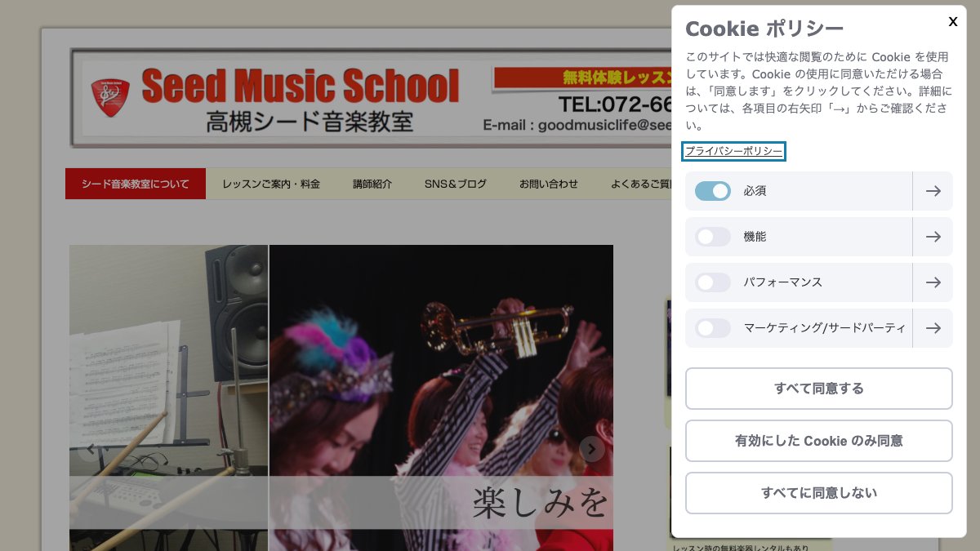Click the Cookie ポリシー heading
The image size is (980, 551).
coord(764,29)
